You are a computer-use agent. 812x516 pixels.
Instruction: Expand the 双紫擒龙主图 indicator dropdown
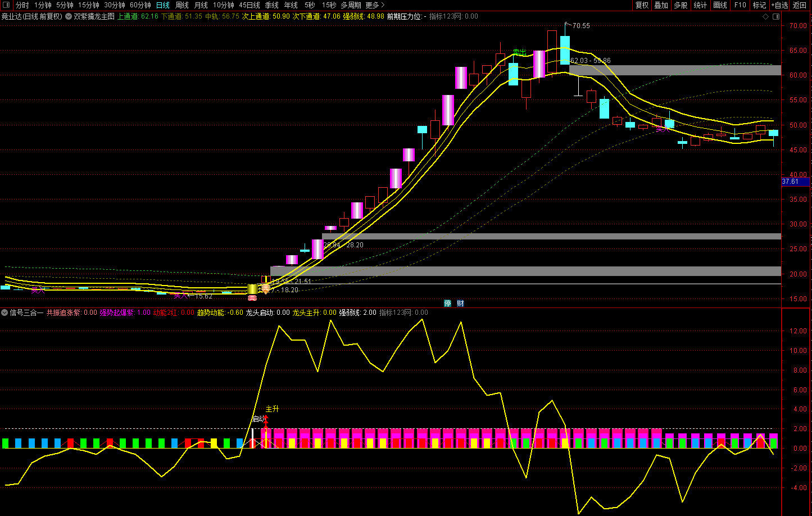68,16
